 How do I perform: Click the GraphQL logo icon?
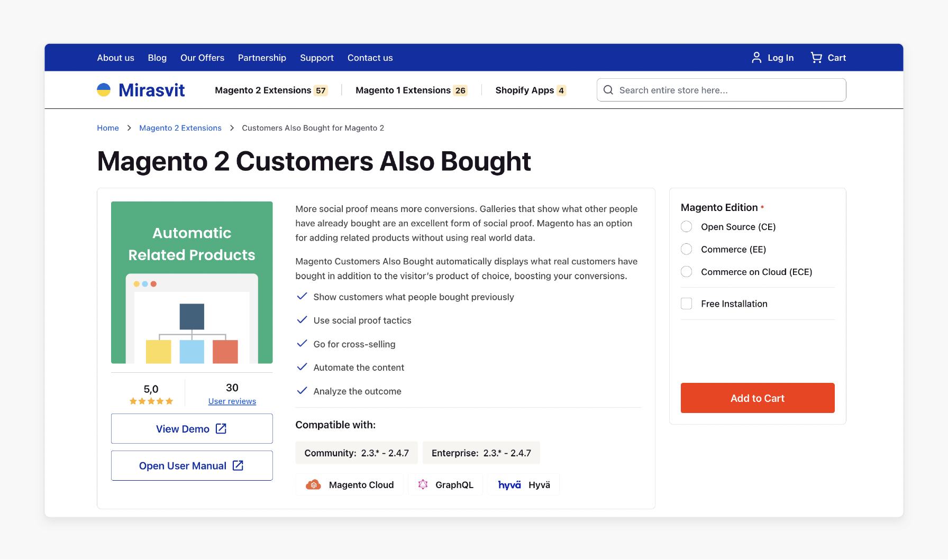[423, 484]
